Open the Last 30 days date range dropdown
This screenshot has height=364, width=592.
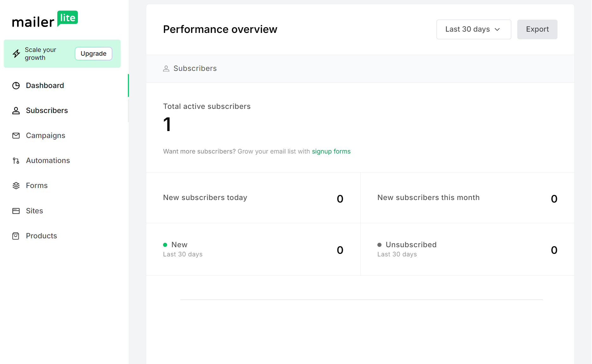coord(473,29)
